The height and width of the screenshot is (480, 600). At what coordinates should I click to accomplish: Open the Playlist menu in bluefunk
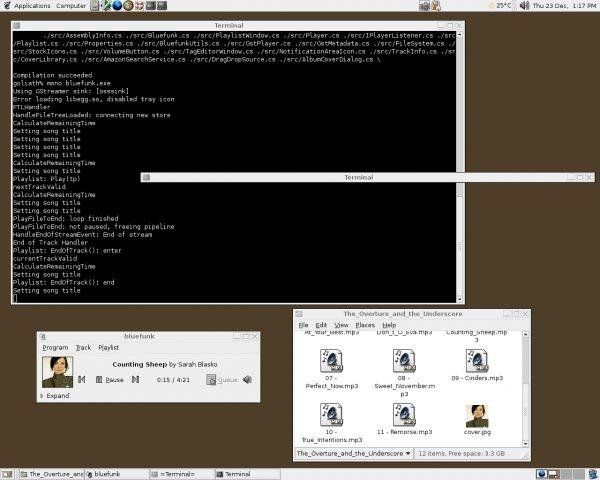pyautogui.click(x=109, y=348)
